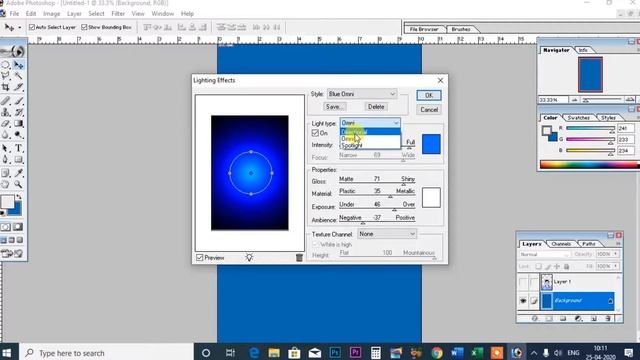640x360 pixels.
Task: Open Word from the taskbar
Action: [457, 352]
